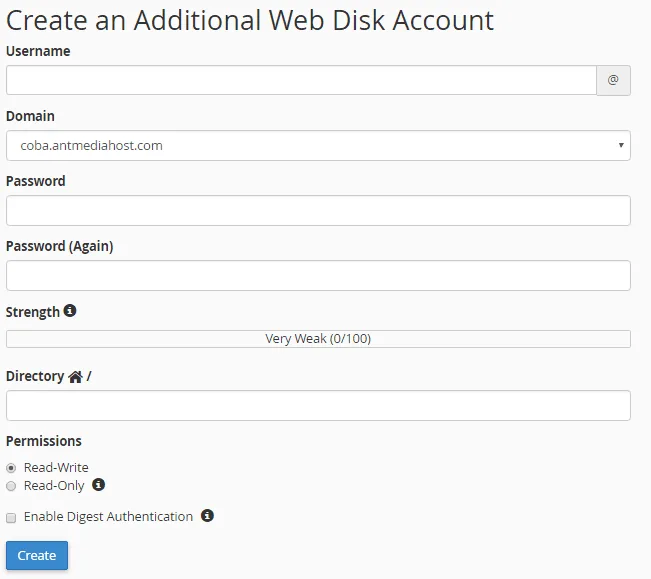The width and height of the screenshot is (651, 579).
Task: Click the Strength info icon
Action: 70,311
